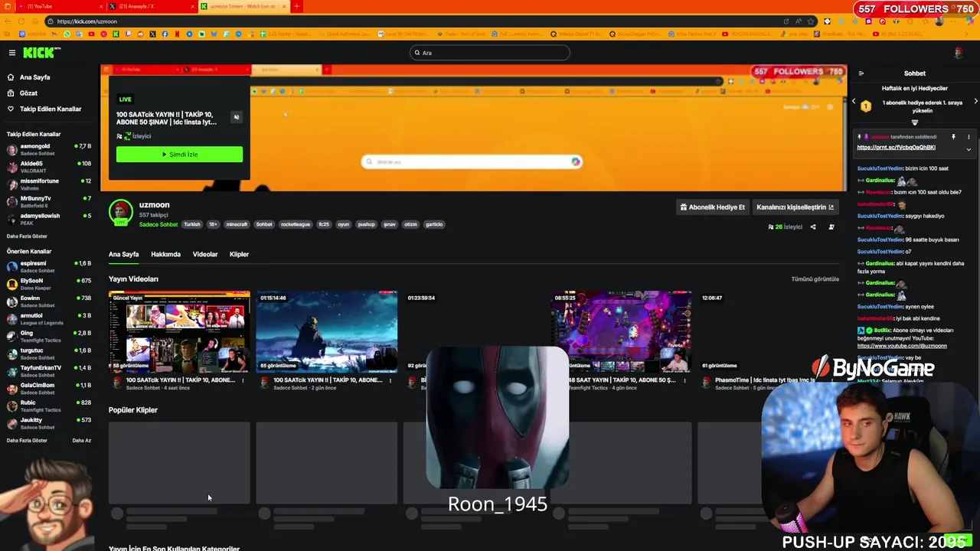Focus the Ara search field
This screenshot has height=551, width=980.
click(490, 53)
